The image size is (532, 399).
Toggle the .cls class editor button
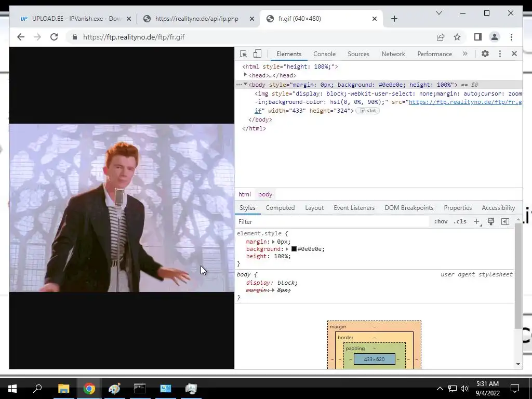click(x=460, y=221)
